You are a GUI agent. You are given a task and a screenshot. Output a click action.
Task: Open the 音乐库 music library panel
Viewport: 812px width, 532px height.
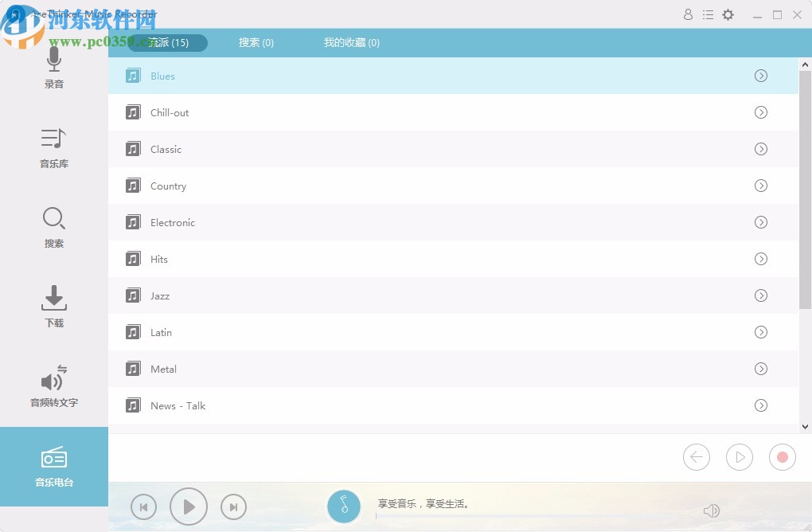coord(53,147)
